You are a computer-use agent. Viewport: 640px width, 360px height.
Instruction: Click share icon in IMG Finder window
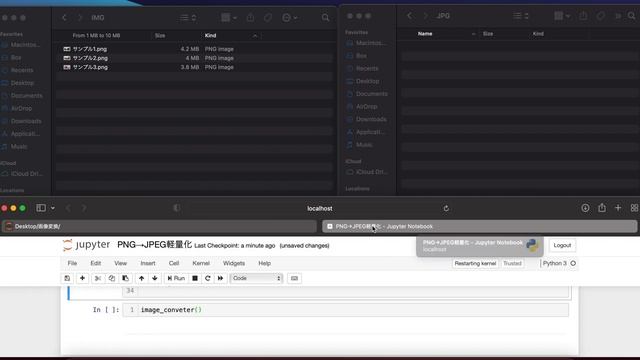250,18
